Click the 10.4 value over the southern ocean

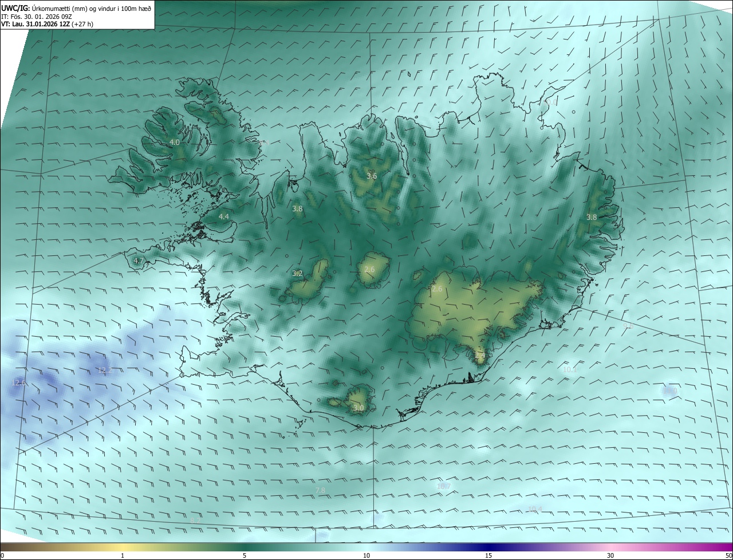535,508
